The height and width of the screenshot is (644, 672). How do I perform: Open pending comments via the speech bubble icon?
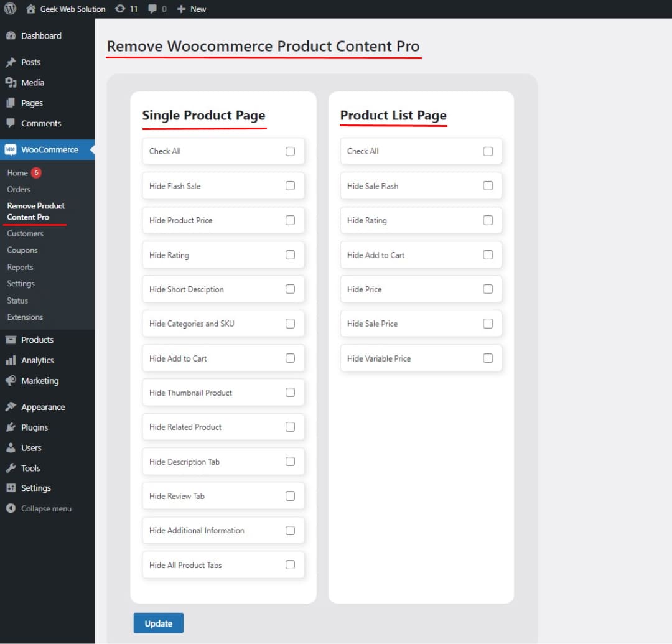point(151,9)
